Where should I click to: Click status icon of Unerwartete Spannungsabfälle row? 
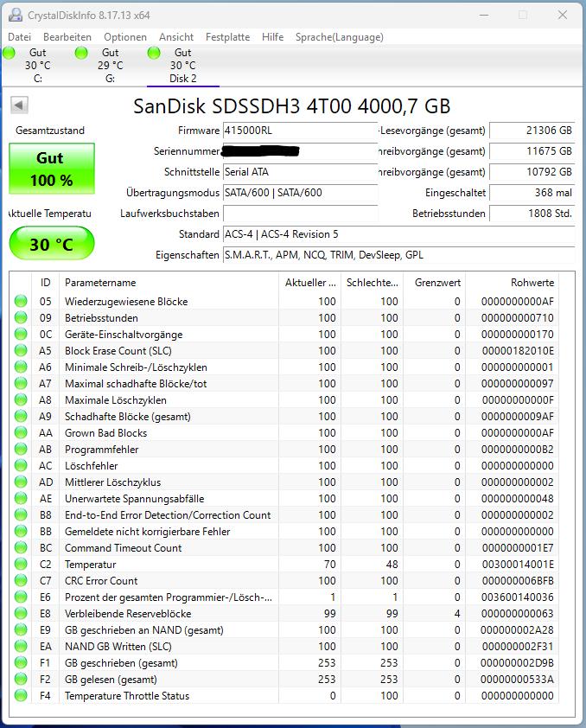click(21, 499)
